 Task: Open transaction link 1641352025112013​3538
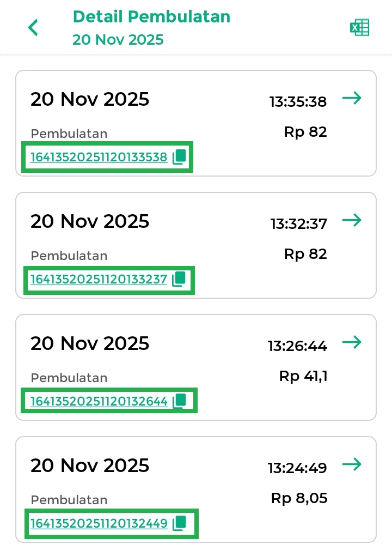99,158
